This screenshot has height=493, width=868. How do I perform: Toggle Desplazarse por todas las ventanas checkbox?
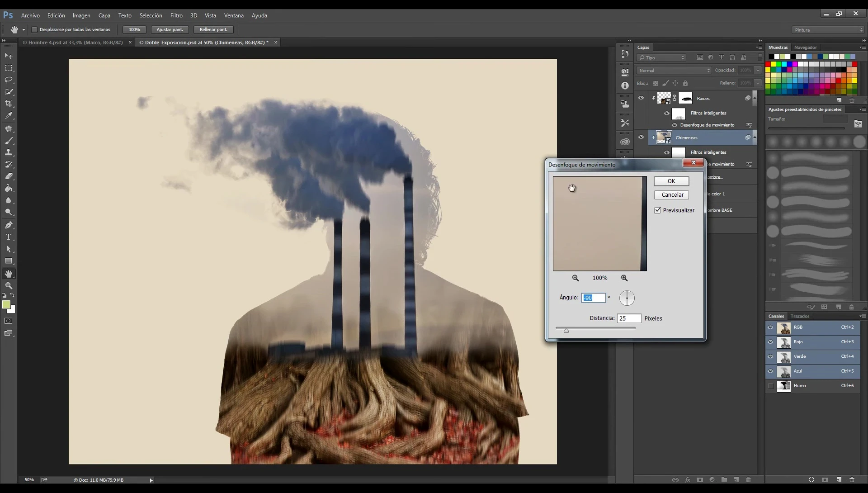(x=34, y=29)
